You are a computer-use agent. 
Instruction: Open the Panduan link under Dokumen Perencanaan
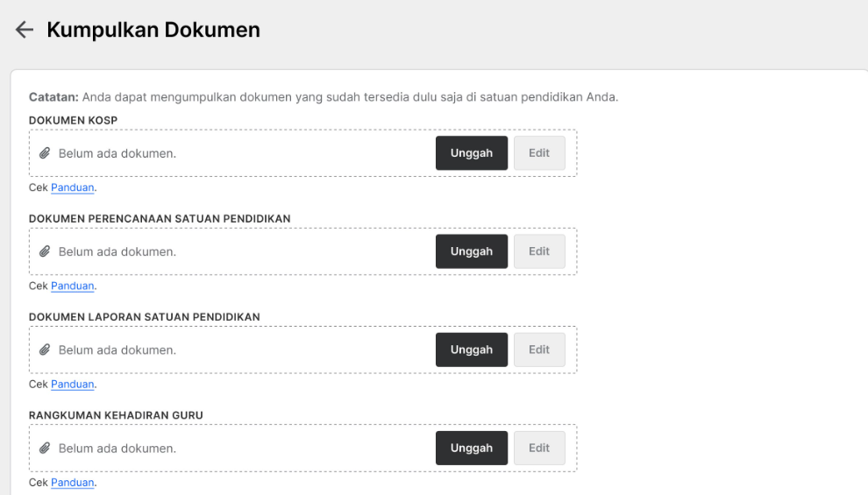coord(73,286)
